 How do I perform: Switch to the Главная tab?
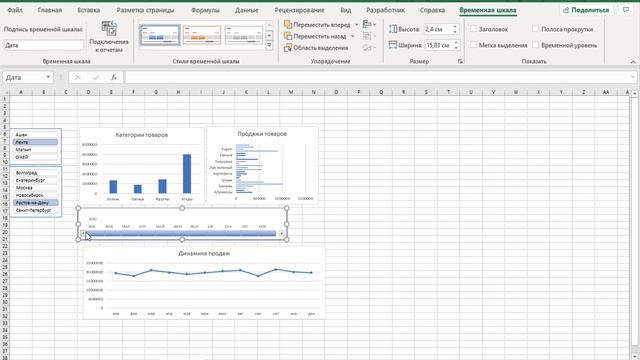[50, 10]
